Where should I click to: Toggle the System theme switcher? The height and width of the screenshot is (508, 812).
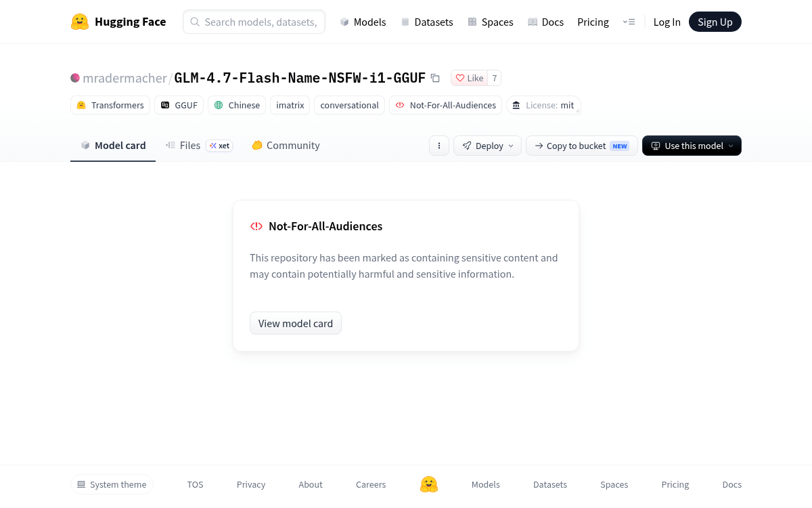(112, 484)
